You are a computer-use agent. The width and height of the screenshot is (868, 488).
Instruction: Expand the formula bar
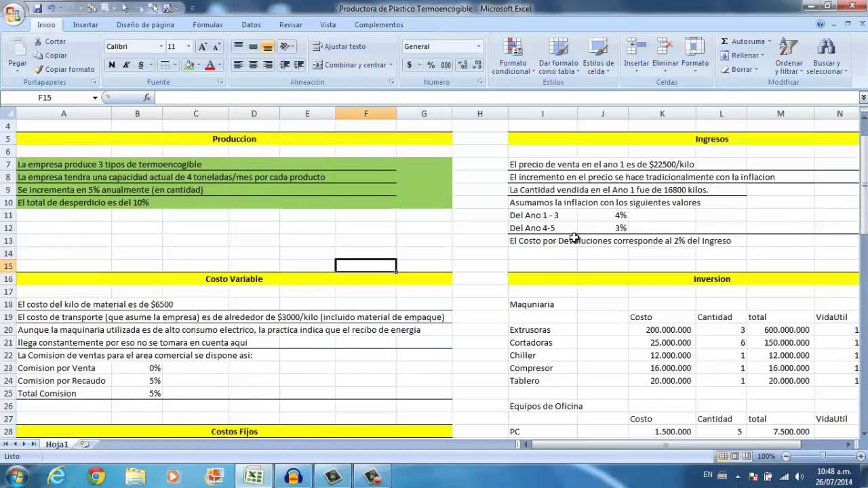863,98
